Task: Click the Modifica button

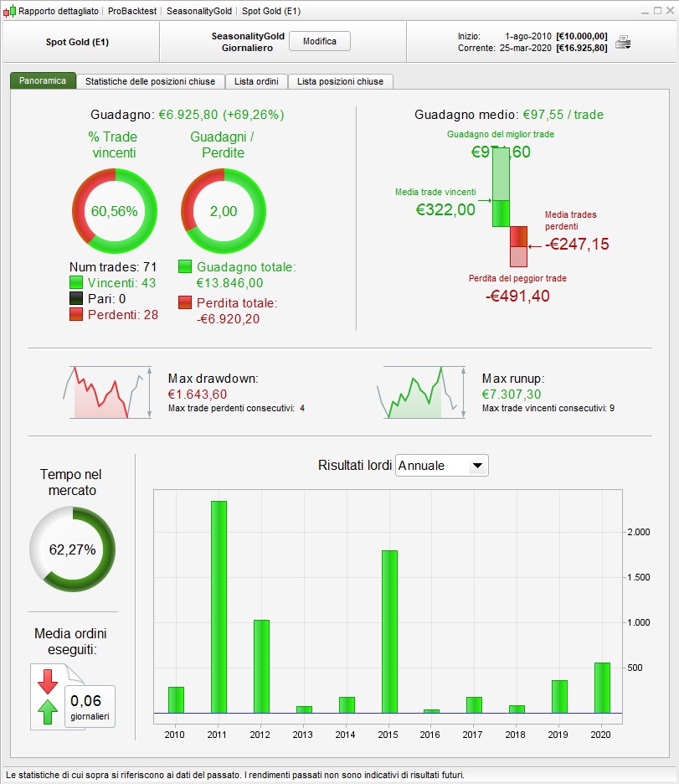Action: [320, 41]
